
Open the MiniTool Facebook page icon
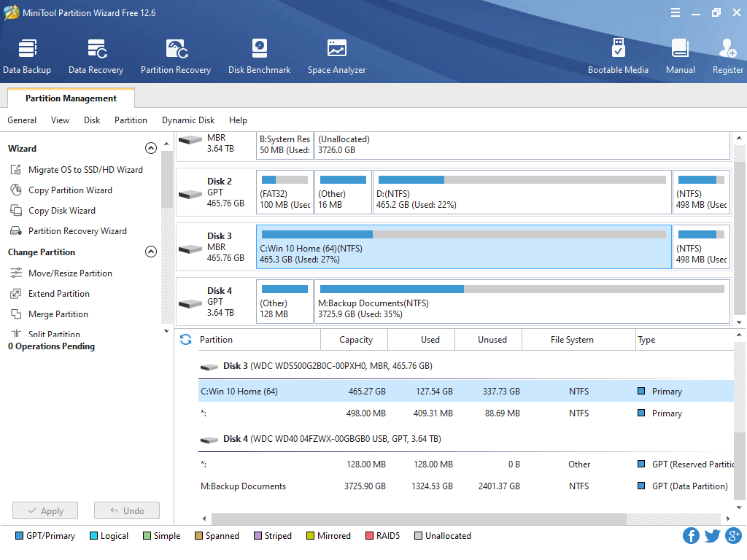click(691, 536)
